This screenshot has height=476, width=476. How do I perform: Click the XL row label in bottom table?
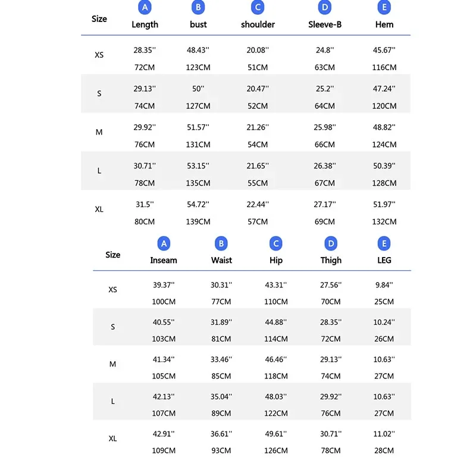click(112, 439)
